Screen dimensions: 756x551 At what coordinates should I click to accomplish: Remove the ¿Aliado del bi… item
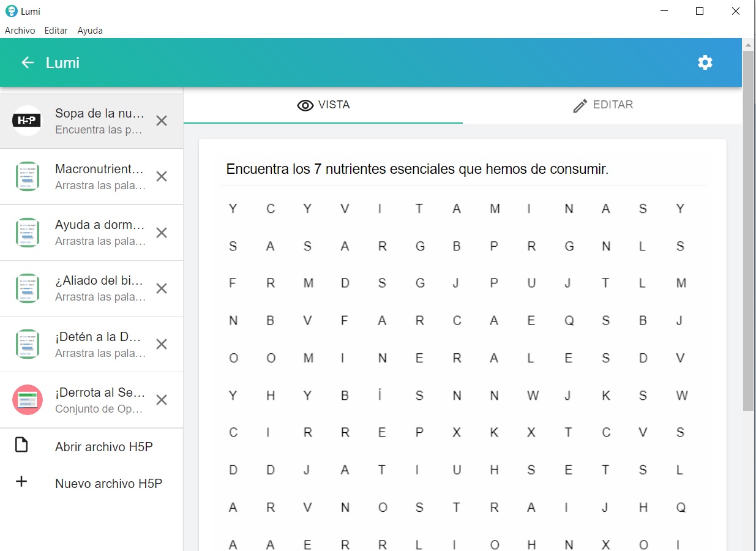pos(162,288)
